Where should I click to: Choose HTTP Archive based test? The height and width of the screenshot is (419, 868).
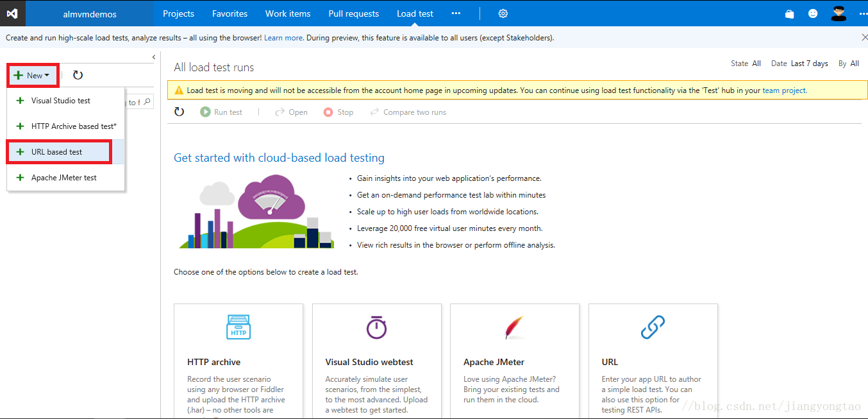65,126
